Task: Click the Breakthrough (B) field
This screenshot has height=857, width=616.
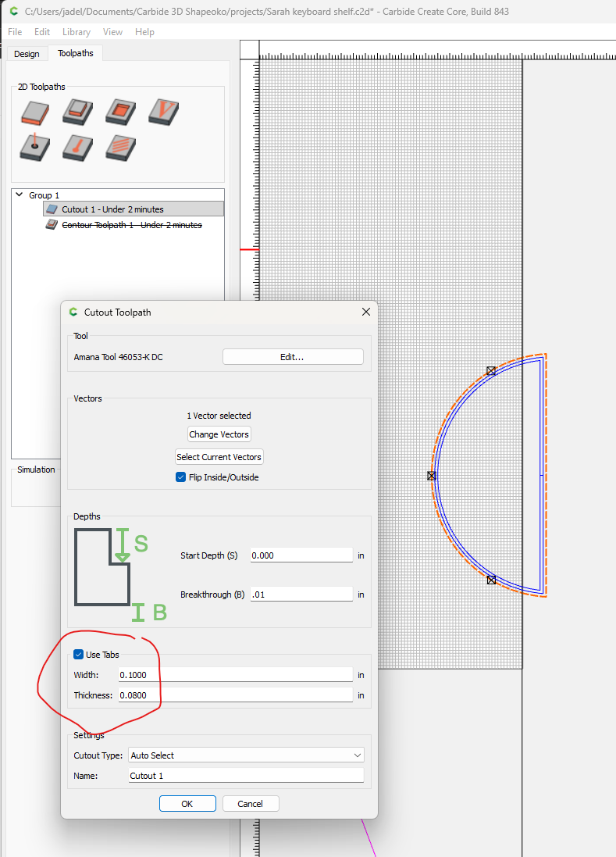Action: click(x=301, y=595)
